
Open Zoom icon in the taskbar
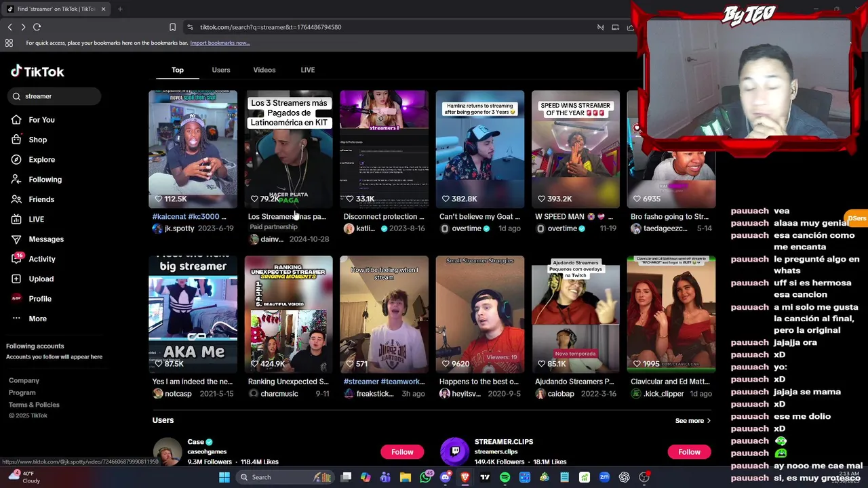604,477
